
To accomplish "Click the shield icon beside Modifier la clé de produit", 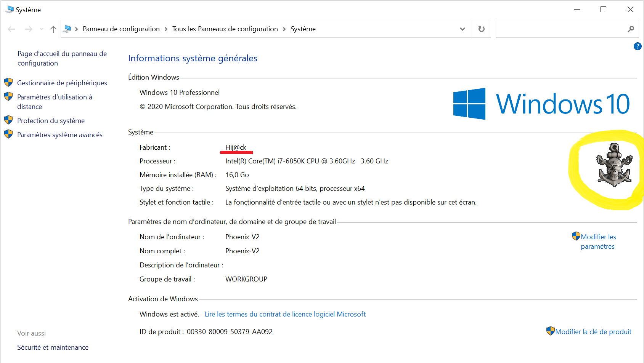I will tap(550, 331).
